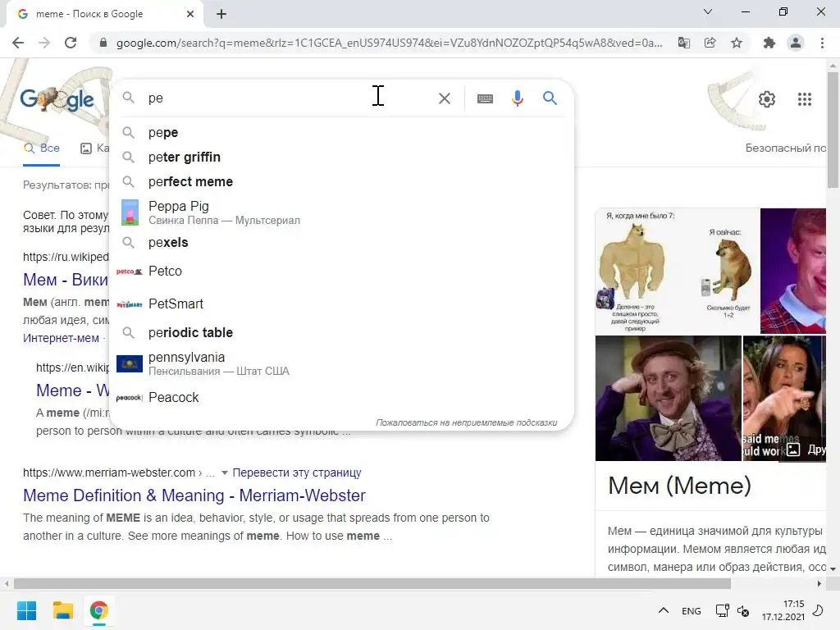Open the Chrome extensions puzzle icon

pyautogui.click(x=769, y=43)
